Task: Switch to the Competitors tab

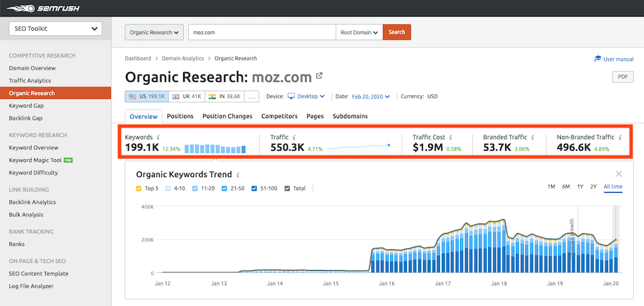Action: [x=280, y=116]
